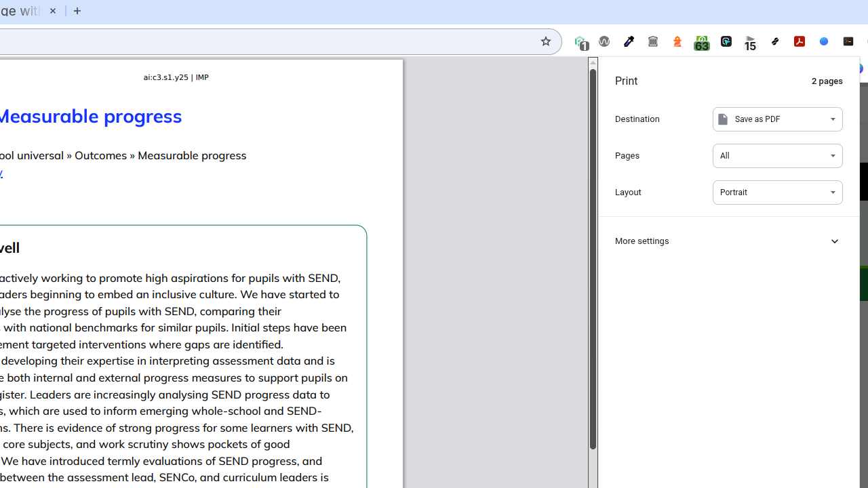Open the black chain link extension
The image size is (868, 488).
[775, 41]
